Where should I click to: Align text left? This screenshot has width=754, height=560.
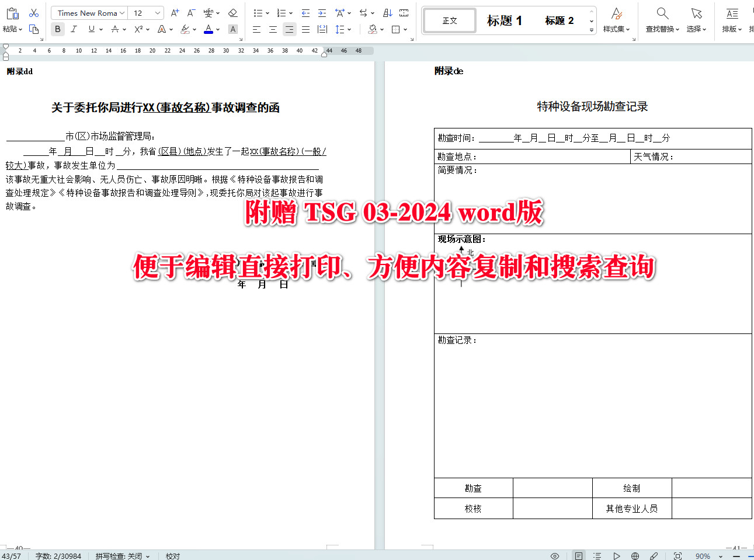click(256, 29)
